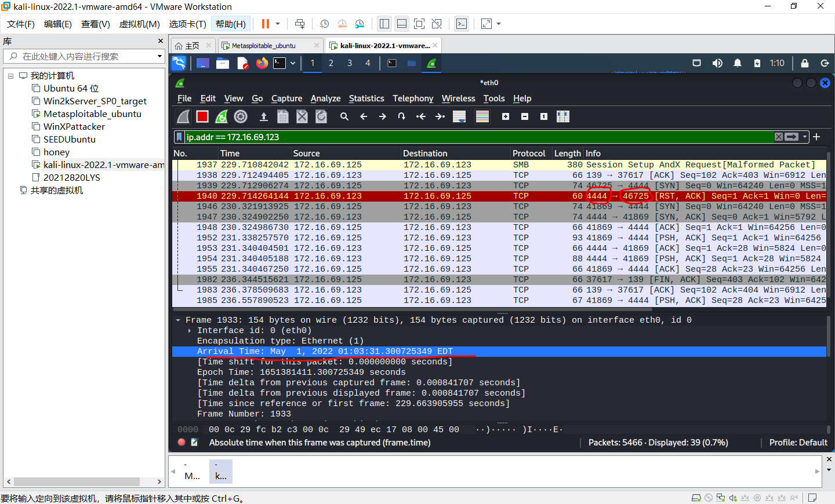Open the thumbnail bar options dropdown arrow
The height and width of the screenshot is (504, 835).
tap(829, 470)
